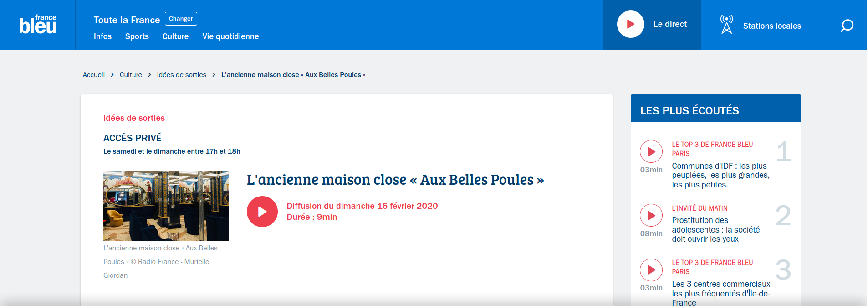
Task: Play the Communes d'IDF top listened item
Action: 651,151
